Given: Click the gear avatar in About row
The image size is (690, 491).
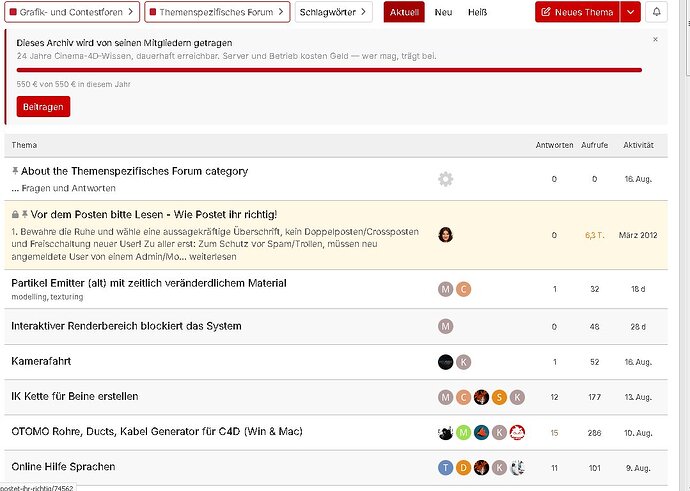Looking at the screenshot, I should 445,179.
